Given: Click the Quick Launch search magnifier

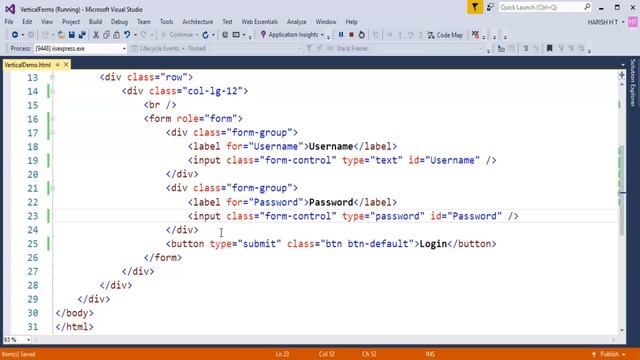Looking at the screenshot, I should click(587, 7).
